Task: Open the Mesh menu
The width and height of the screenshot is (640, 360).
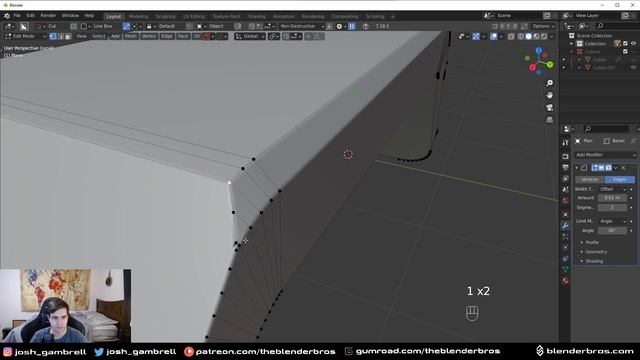Action: (131, 36)
